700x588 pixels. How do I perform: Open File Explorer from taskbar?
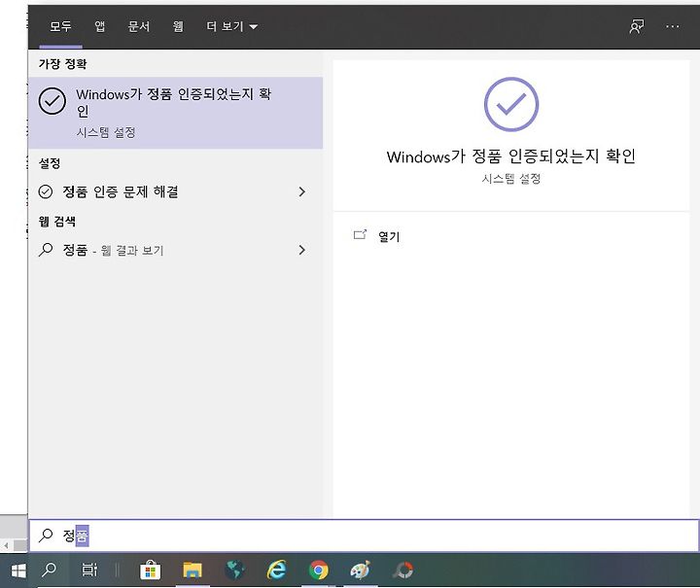[192, 571]
